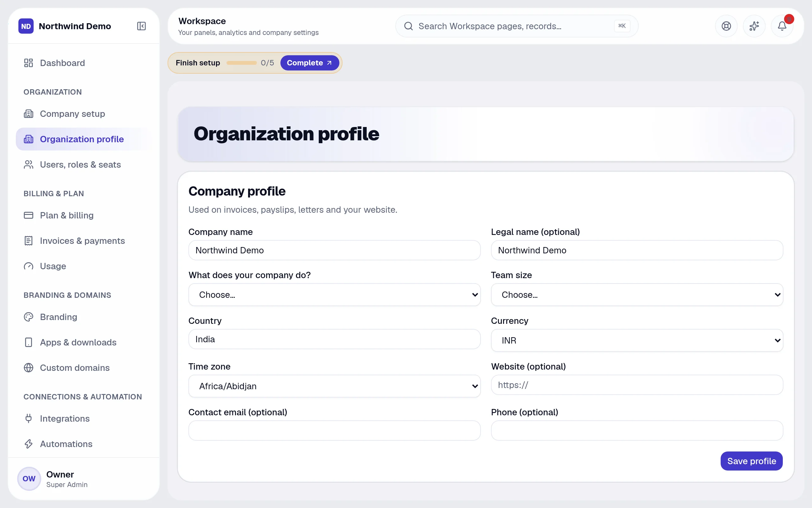Open the AI sparkles assistant icon
This screenshot has width=812, height=508.
pyautogui.click(x=754, y=26)
